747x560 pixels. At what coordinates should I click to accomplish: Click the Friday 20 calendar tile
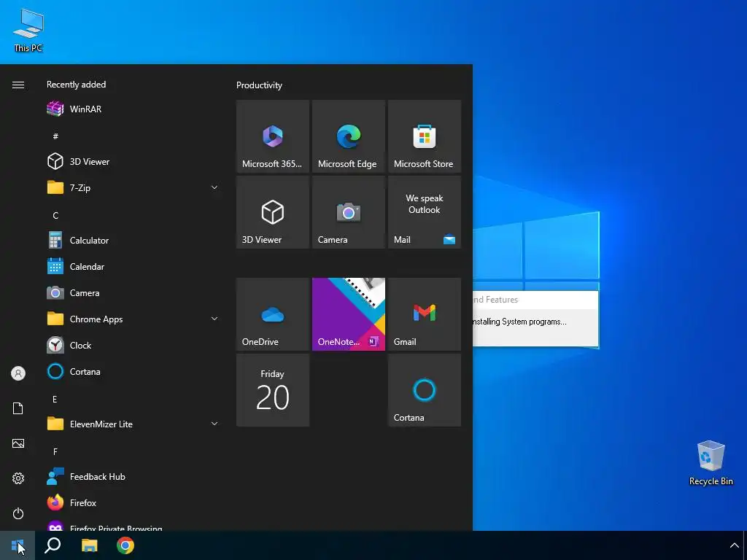point(273,390)
